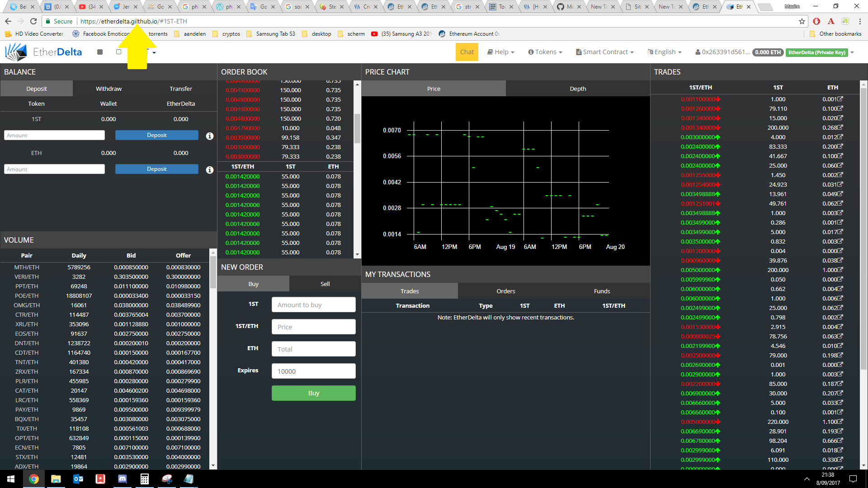This screenshot has width=868, height=488.
Task: Expand the token pair selector dropdown
Action: coord(154,52)
